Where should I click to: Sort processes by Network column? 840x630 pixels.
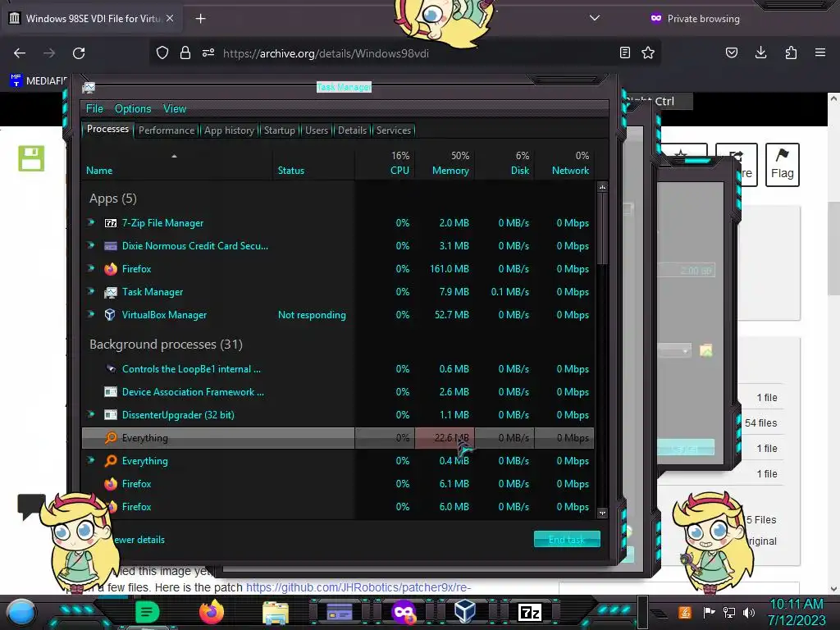click(x=564, y=163)
